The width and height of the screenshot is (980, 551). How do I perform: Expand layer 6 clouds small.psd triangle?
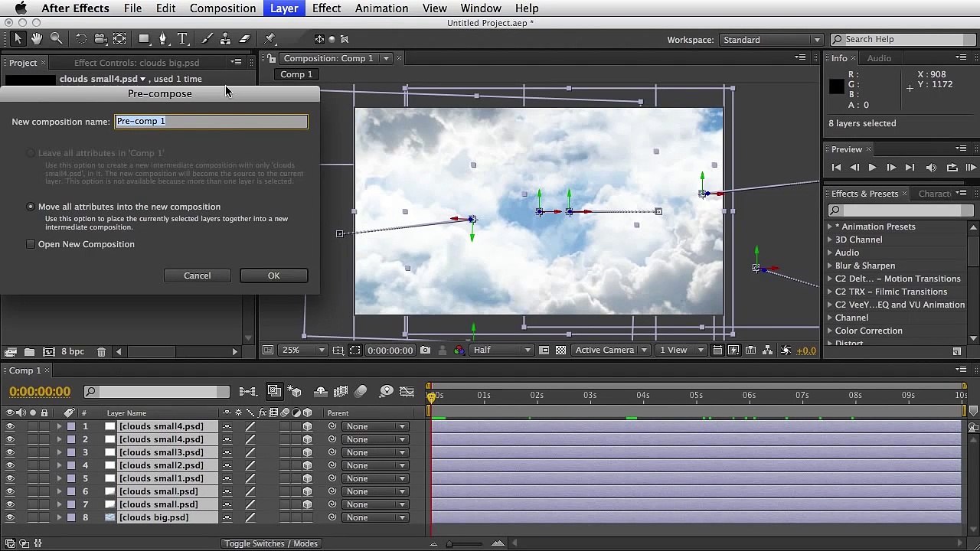point(59,492)
